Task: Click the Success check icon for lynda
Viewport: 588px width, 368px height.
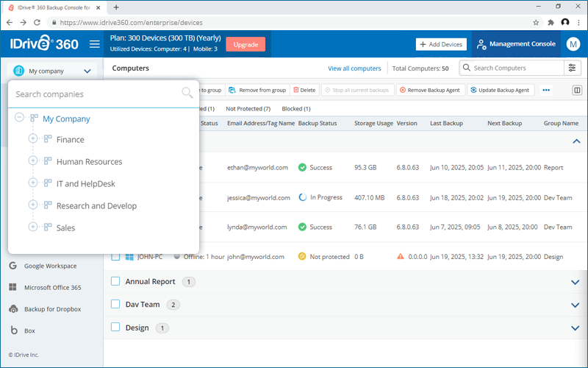Action: click(x=302, y=227)
